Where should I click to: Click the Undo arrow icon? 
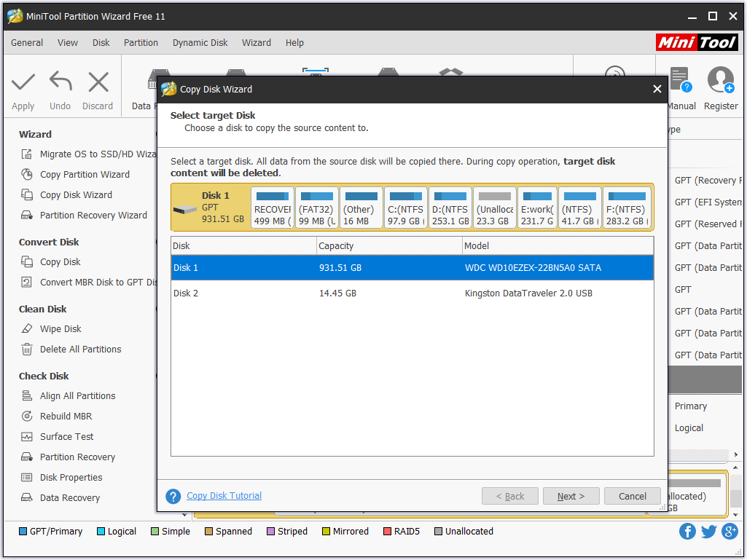pyautogui.click(x=60, y=82)
